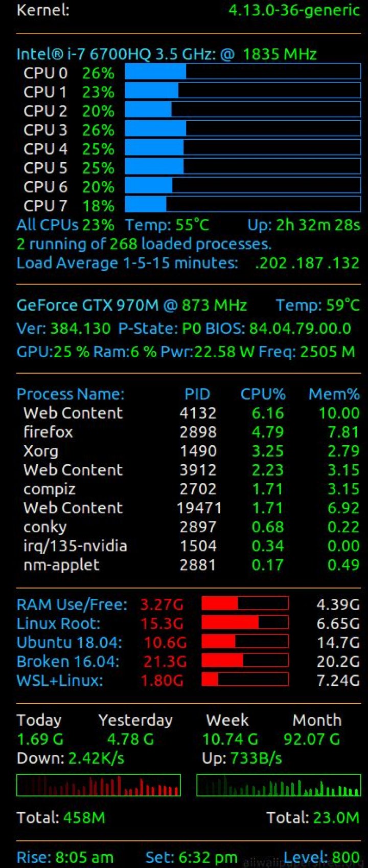Click the green upload speed graph

[279, 785]
